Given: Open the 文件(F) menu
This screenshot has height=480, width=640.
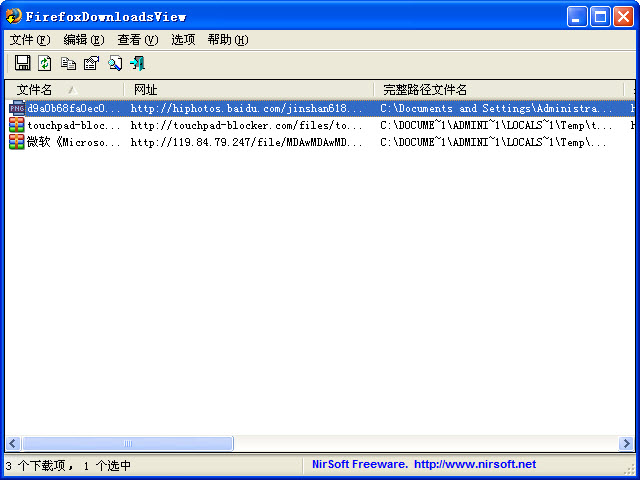Looking at the screenshot, I should point(30,40).
